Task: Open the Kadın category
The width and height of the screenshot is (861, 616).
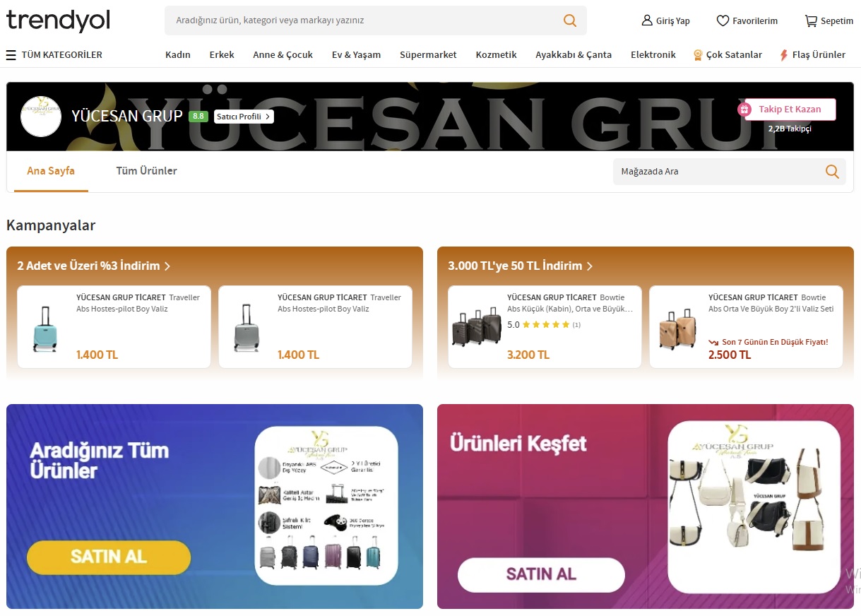Action: (178, 54)
